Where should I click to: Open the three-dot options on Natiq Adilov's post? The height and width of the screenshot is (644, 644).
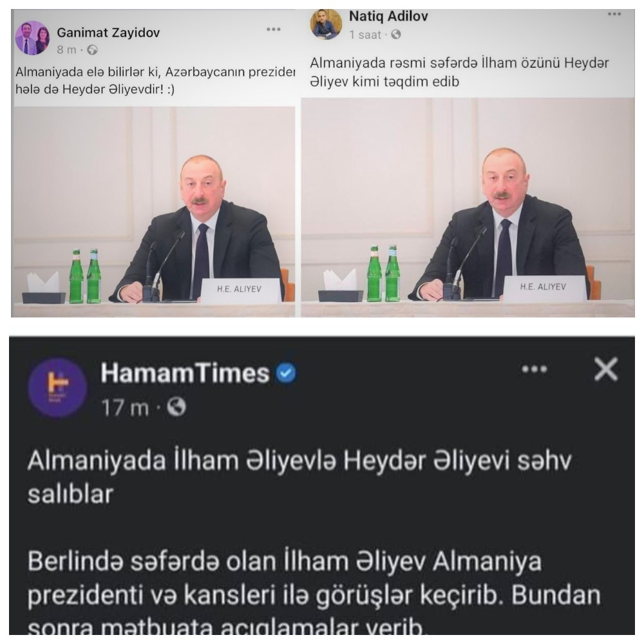[614, 14]
